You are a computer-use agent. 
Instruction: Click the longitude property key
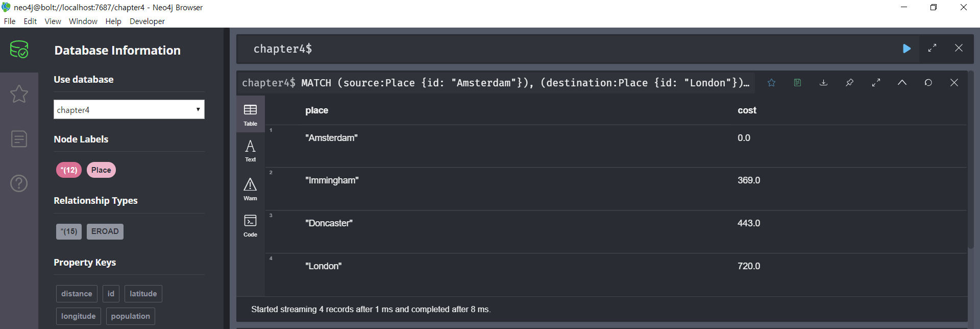78,316
